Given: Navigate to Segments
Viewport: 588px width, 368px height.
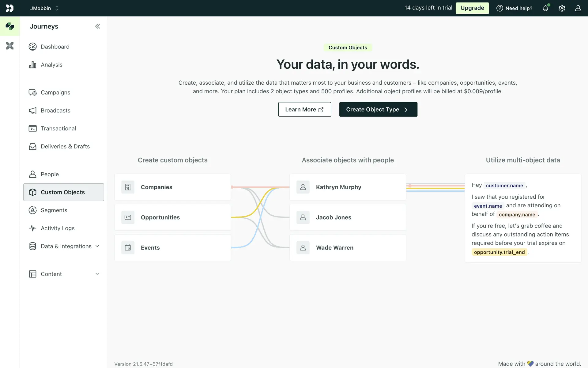Looking at the screenshot, I should pyautogui.click(x=54, y=210).
